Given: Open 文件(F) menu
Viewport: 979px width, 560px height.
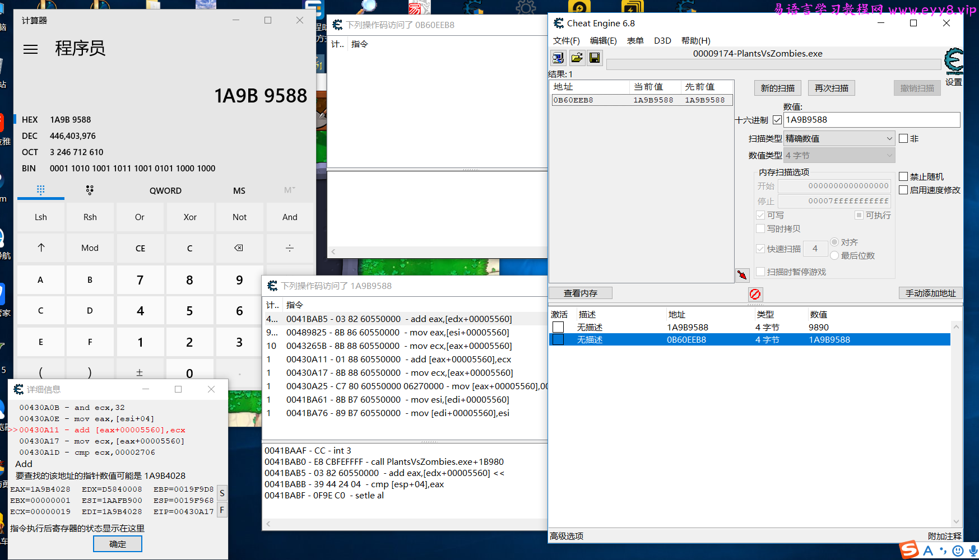Looking at the screenshot, I should (566, 40).
